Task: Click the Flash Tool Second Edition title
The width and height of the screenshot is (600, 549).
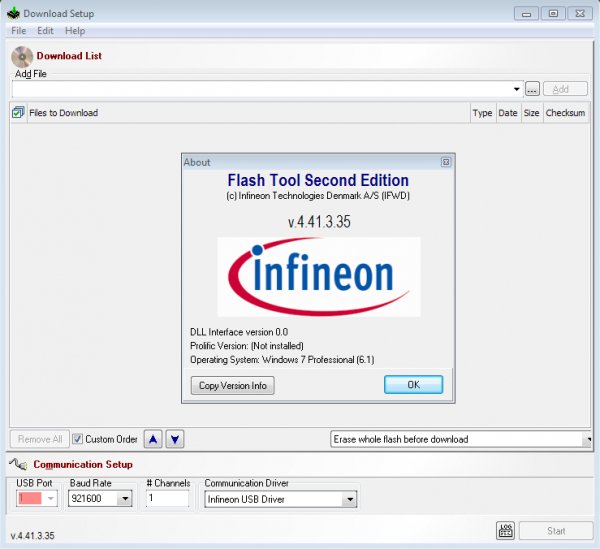Action: pyautogui.click(x=318, y=180)
